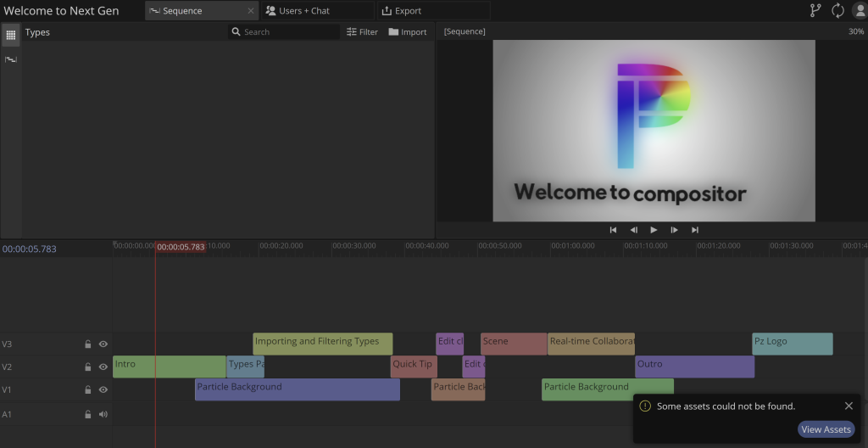
Task: Select the sequence icon in sidebar
Action: 11,59
